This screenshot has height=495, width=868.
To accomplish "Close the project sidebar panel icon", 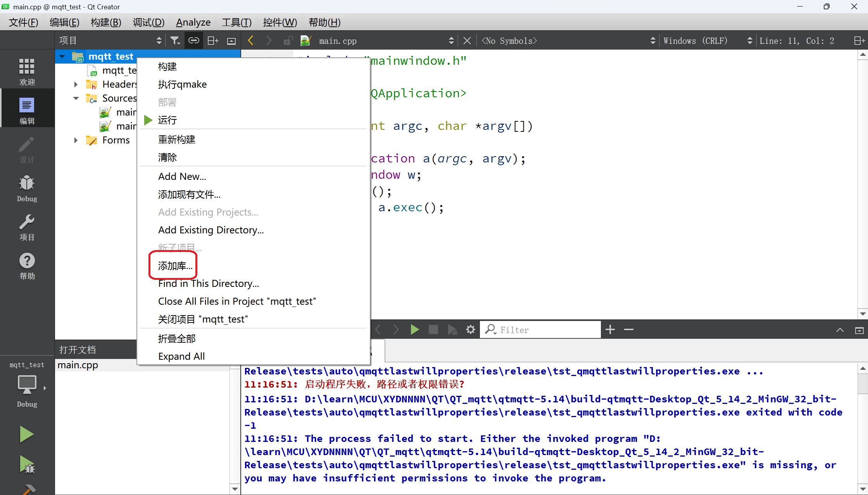I will pos(231,41).
